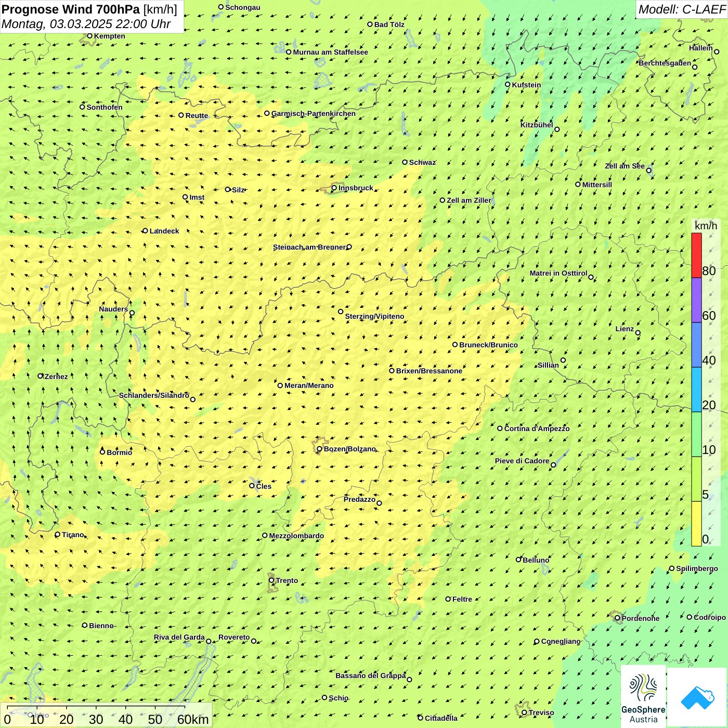728x728 pixels.
Task: Click the 'Brixen/Bressanone' label
Action: (429, 371)
